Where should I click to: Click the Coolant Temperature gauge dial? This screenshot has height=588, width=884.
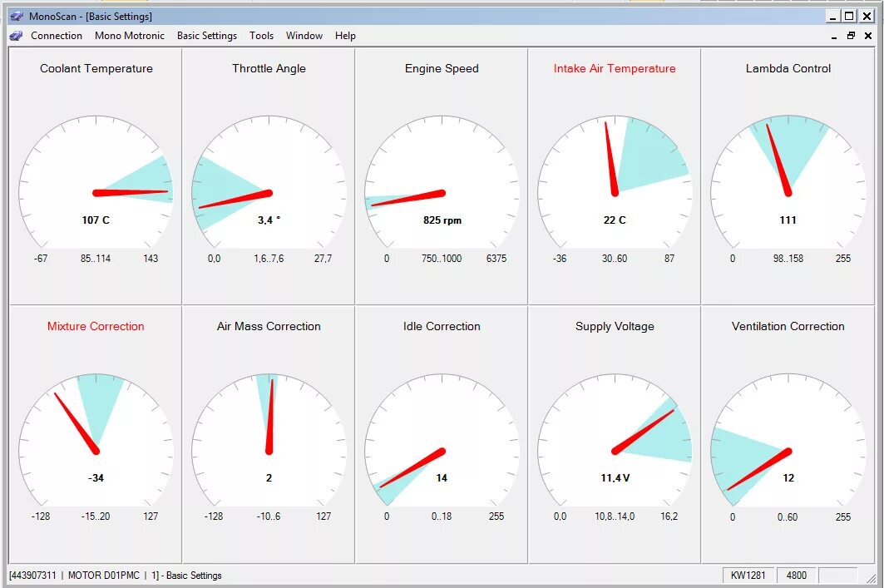(96, 182)
